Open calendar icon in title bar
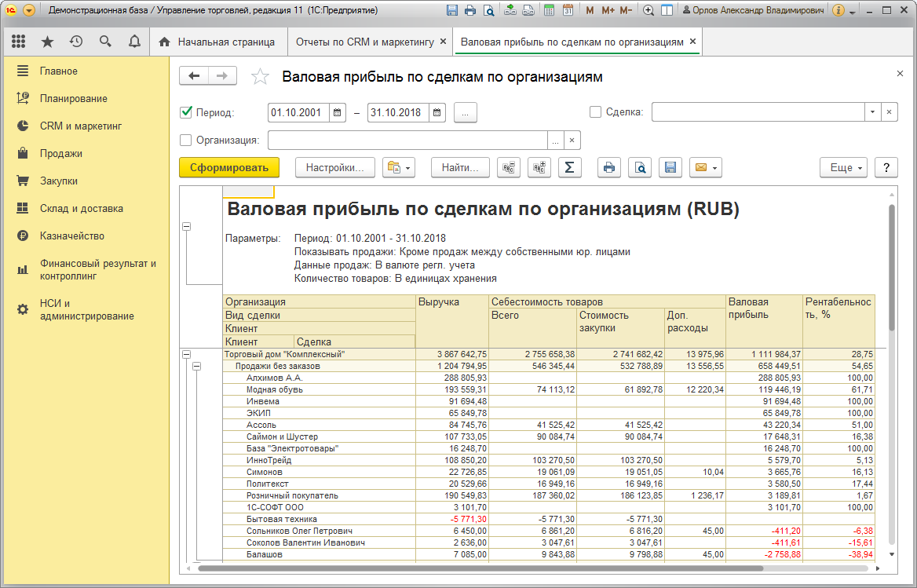917x588 pixels. [568, 10]
